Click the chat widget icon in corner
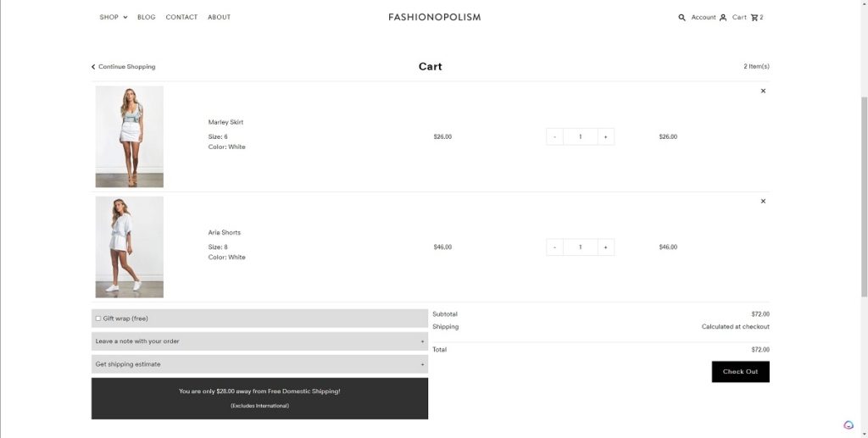This screenshot has width=868, height=438. tap(849, 425)
